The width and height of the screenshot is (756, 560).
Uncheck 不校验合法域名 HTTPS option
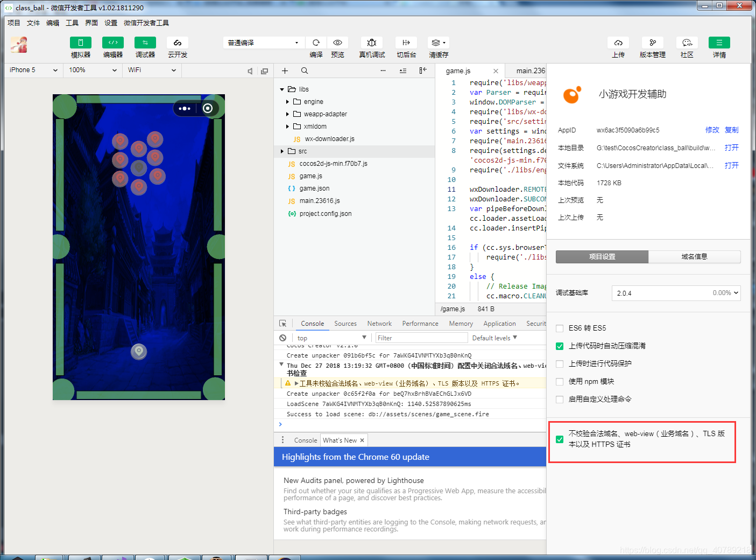point(560,439)
